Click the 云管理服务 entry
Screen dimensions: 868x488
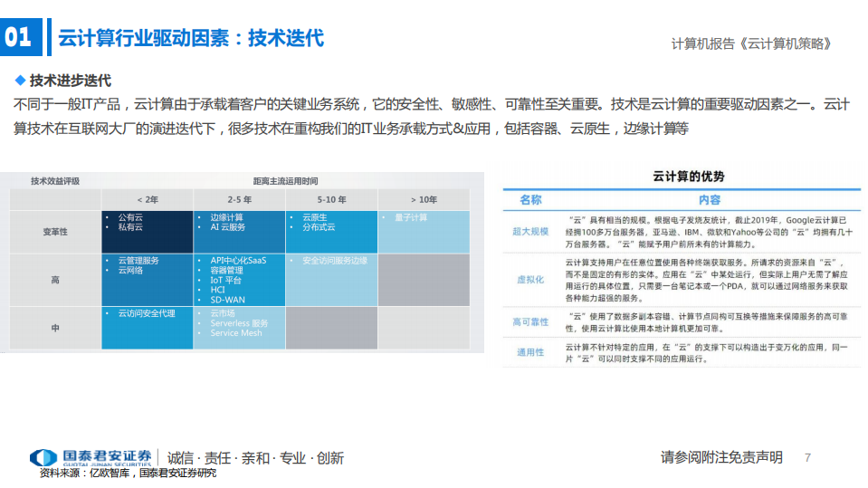138,261
